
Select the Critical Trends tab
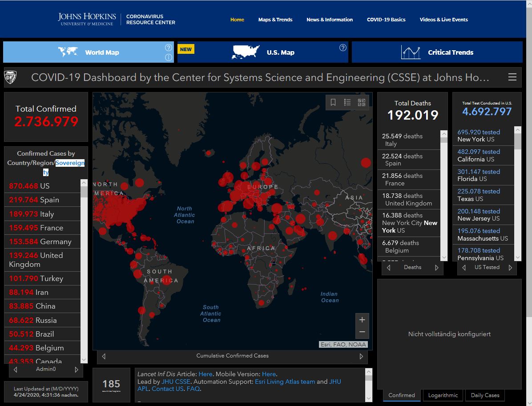(x=437, y=52)
